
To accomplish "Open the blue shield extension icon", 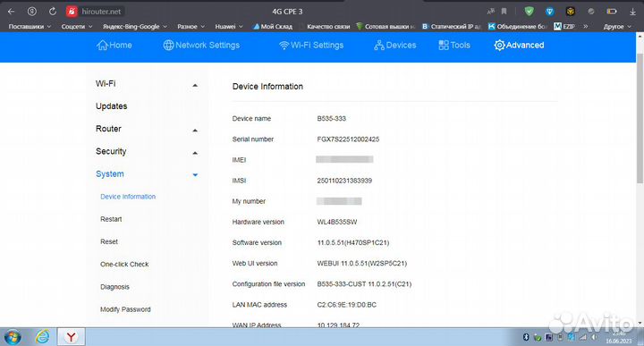I will [x=550, y=12].
